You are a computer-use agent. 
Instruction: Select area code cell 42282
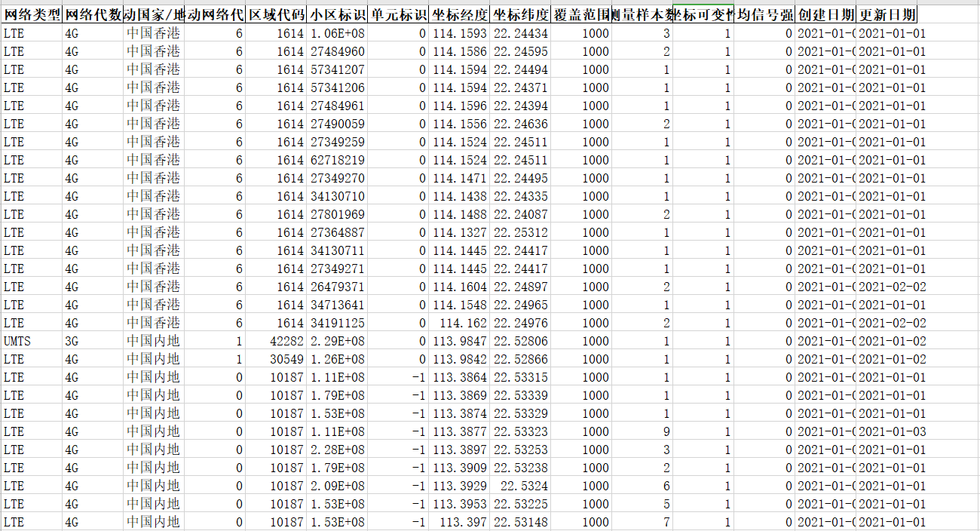[x=276, y=341]
